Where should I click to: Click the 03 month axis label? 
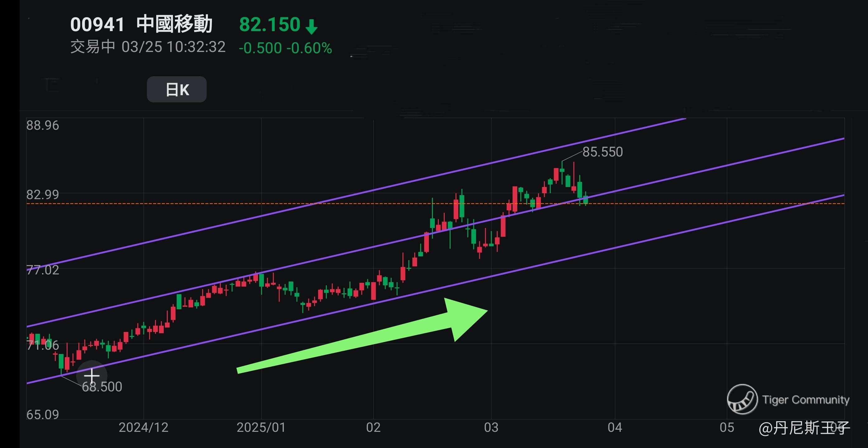point(491,427)
